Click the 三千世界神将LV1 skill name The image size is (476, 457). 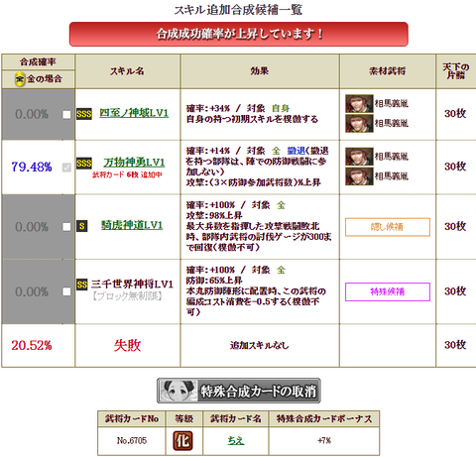132,285
